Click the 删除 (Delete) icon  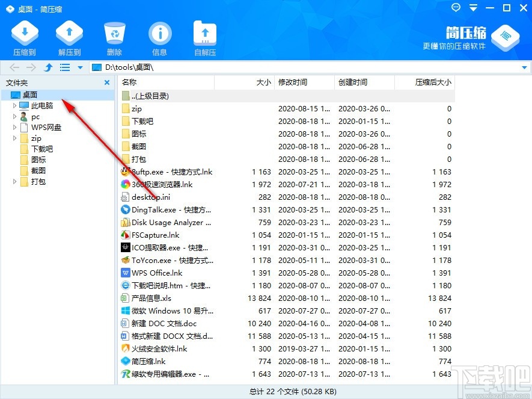point(114,37)
